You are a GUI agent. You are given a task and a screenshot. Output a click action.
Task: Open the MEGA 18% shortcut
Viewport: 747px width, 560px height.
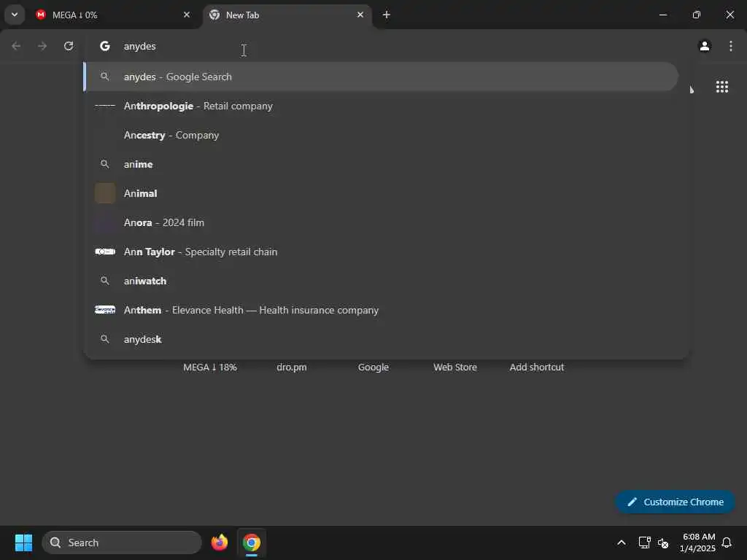coord(210,367)
